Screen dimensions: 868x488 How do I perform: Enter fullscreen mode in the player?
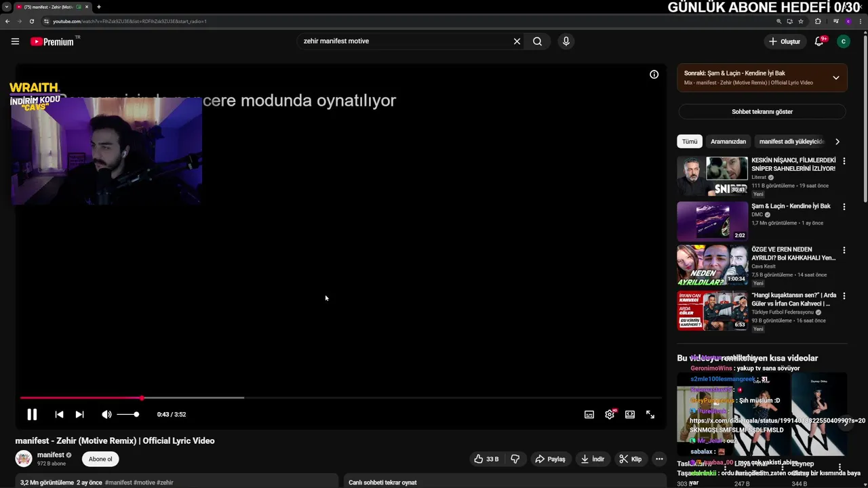[x=650, y=415]
